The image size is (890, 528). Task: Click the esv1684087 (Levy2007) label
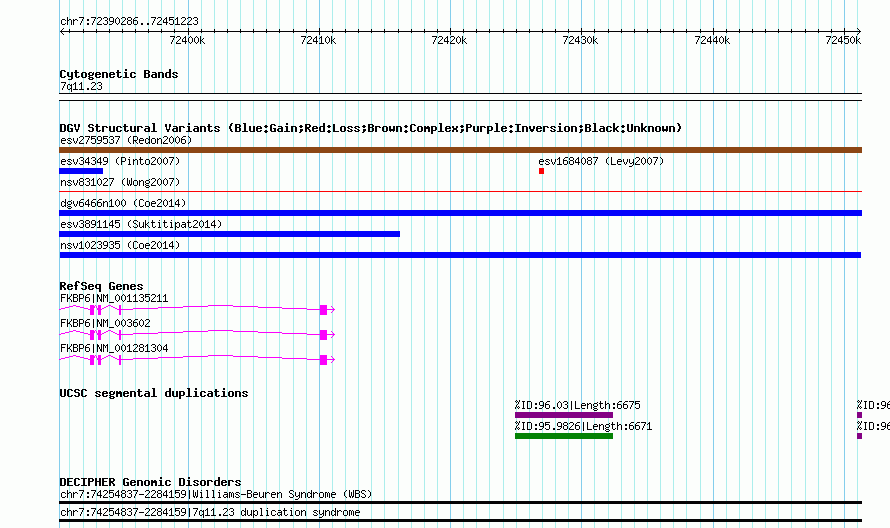pyautogui.click(x=601, y=161)
